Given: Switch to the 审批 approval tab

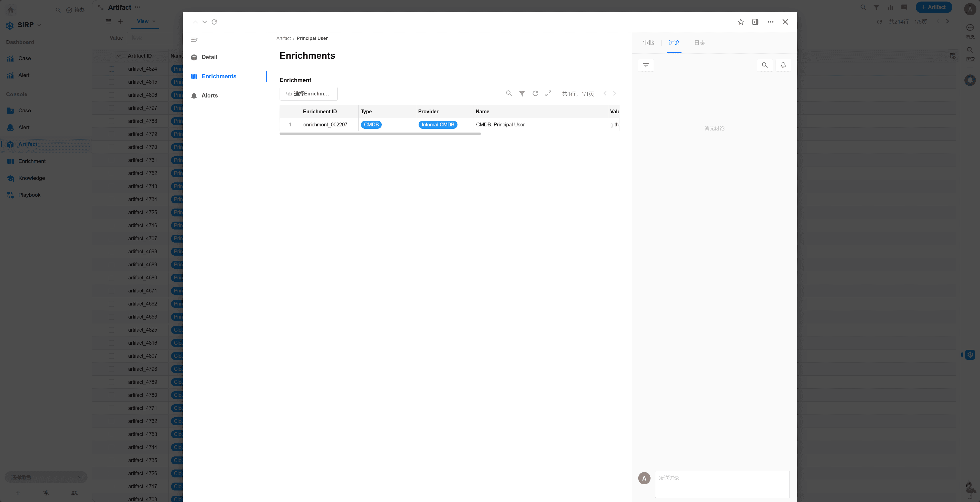Looking at the screenshot, I should (649, 43).
